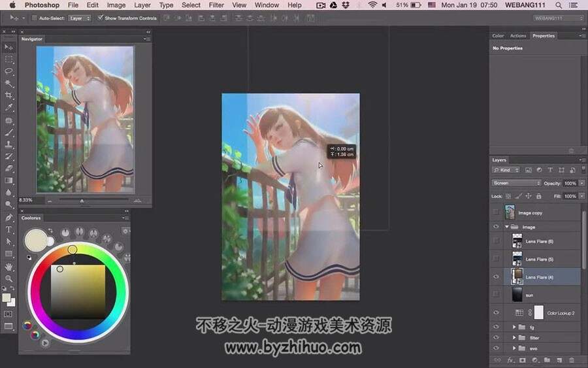Screen dimensions: 588x368
Task: Switch to the Color panel tab
Action: 498,36
